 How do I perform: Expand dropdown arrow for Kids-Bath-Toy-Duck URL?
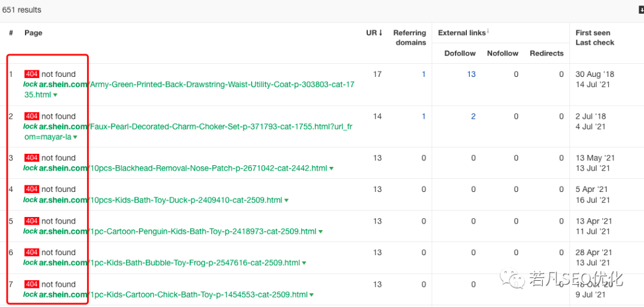286,200
